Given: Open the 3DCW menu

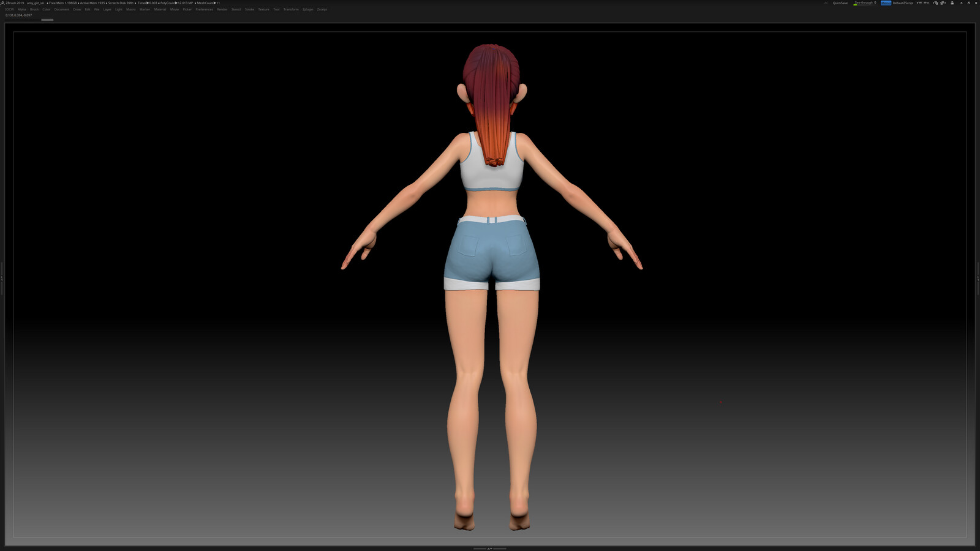Looking at the screenshot, I should [x=9, y=9].
